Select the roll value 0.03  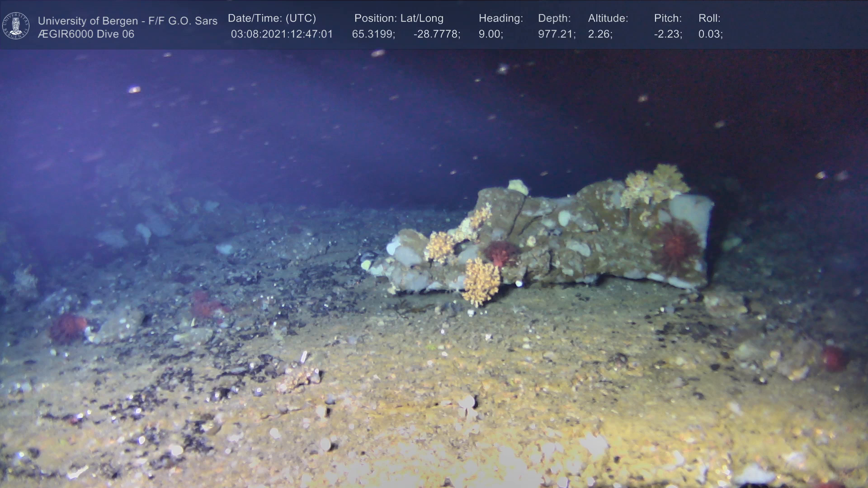pos(710,34)
